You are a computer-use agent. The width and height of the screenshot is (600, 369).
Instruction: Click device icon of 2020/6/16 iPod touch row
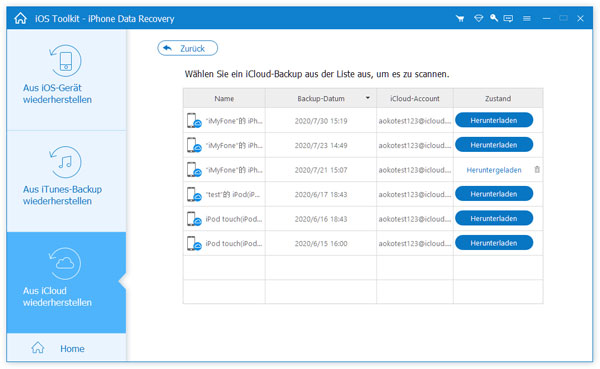194,219
